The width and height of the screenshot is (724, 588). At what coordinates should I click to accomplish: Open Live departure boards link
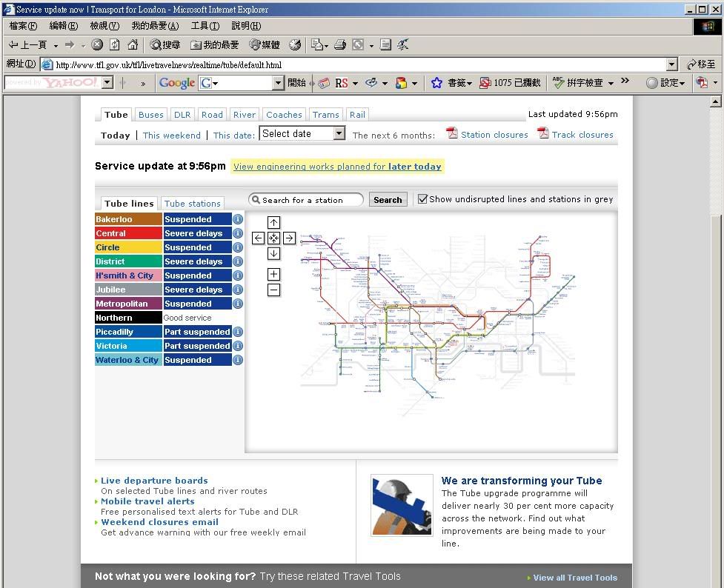click(154, 481)
